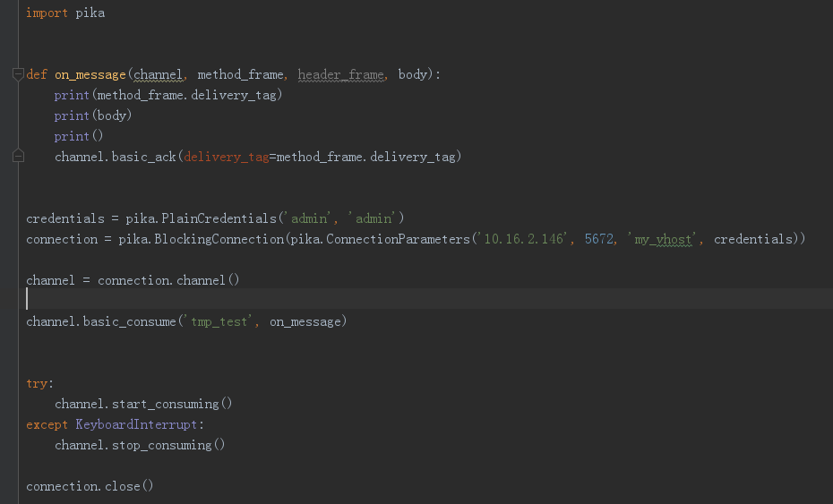Click the 'method_frame' parameter in def line
The image size is (833, 504).
pyautogui.click(x=240, y=75)
